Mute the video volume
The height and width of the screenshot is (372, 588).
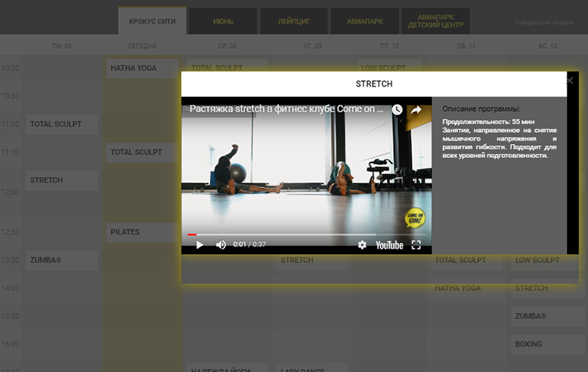(x=221, y=245)
